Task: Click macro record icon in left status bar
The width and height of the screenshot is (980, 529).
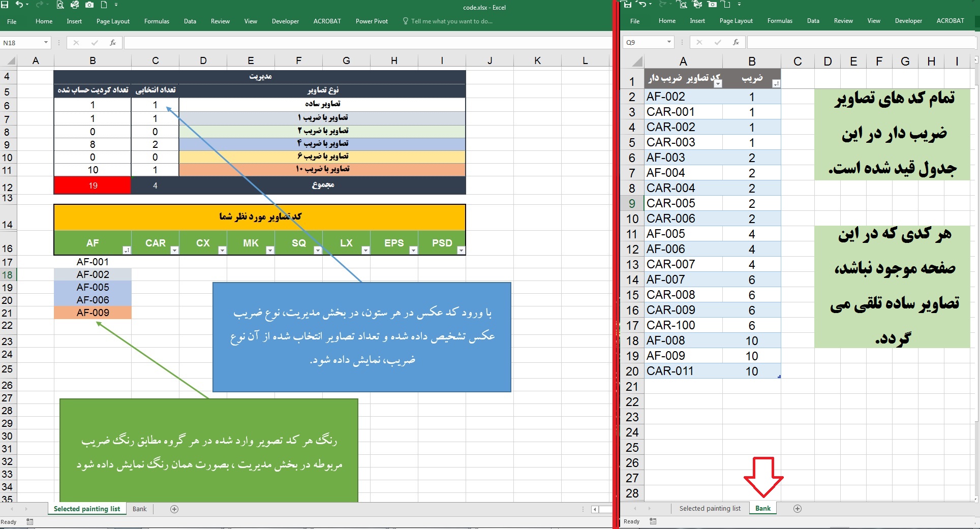Action: click(30, 522)
